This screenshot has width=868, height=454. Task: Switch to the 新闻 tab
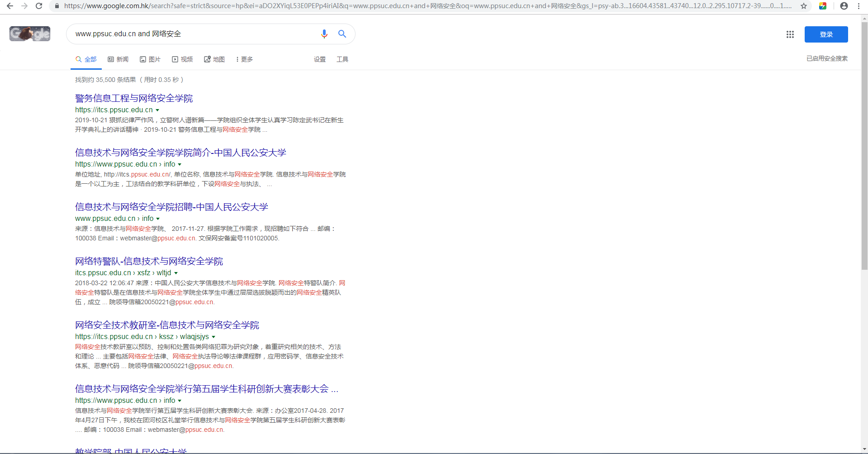[118, 59]
